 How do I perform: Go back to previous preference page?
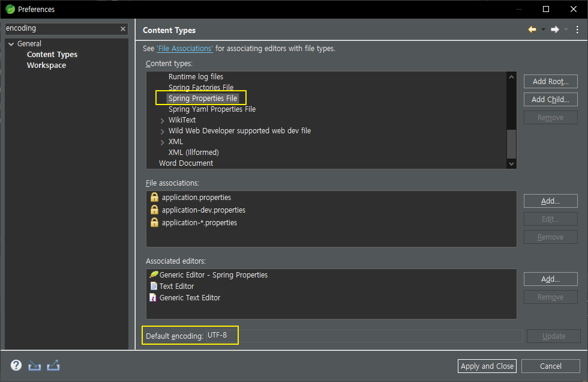coord(532,29)
